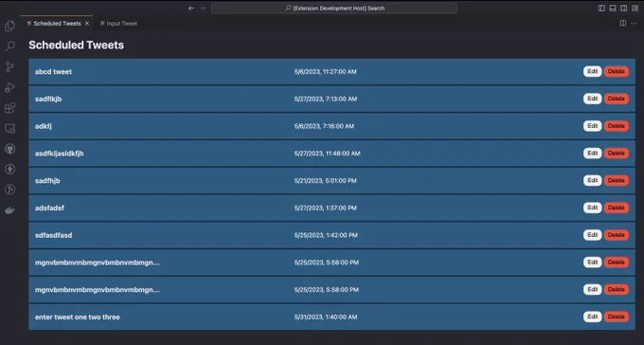Delete the 'sadflkjb' tweet
This screenshot has height=345, width=644.
coord(617,99)
